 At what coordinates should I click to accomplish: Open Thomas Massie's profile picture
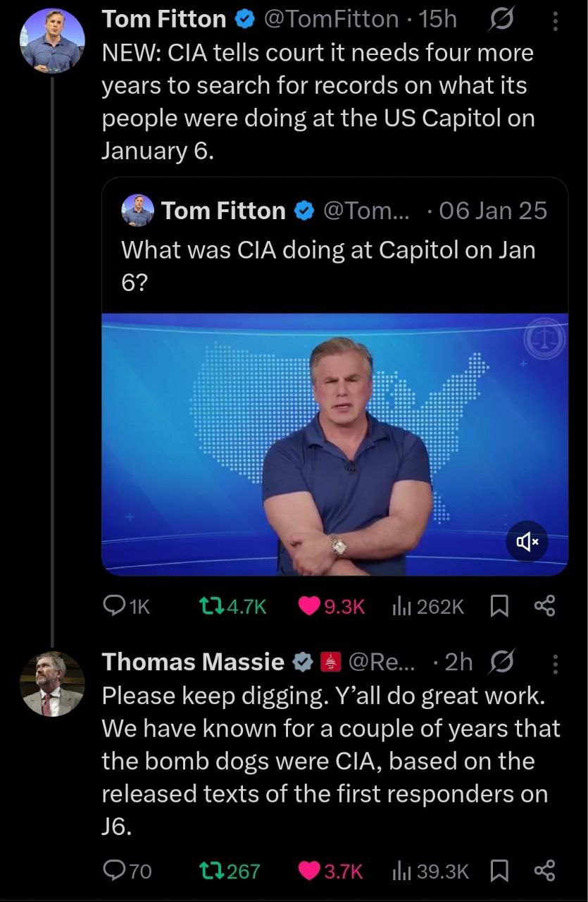52,684
